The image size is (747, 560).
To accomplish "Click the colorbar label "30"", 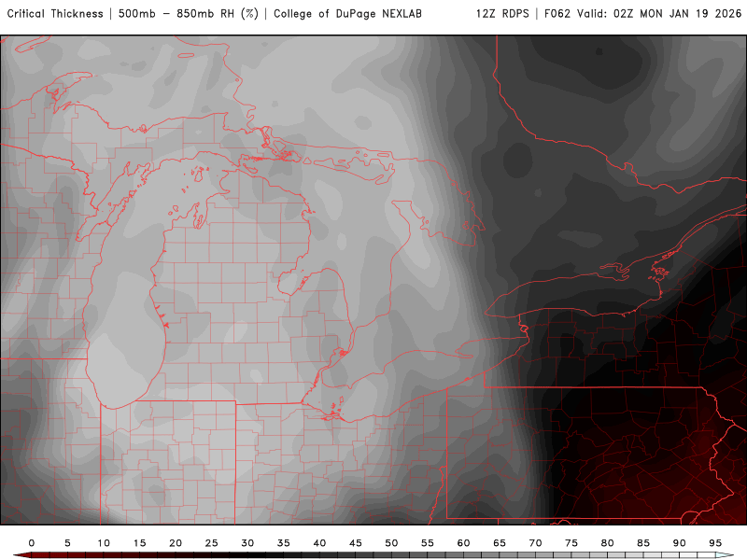I will pyautogui.click(x=247, y=543).
